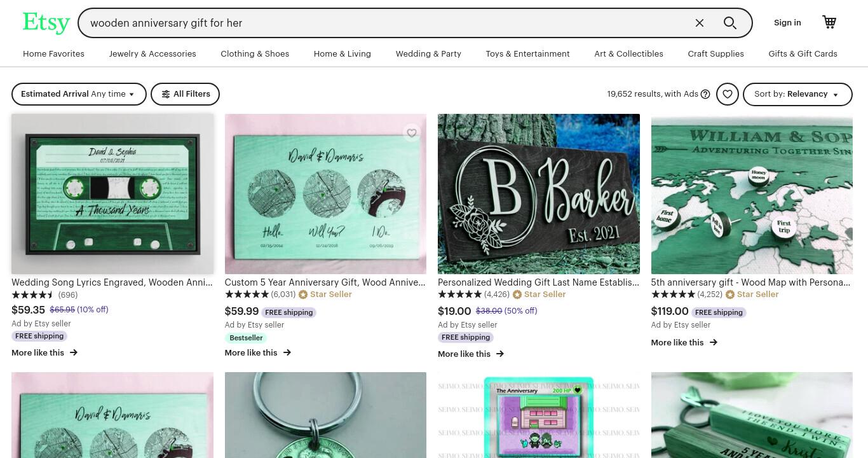Viewport: 868px width, 458px height.
Task: Open Art & Collectibles category
Action: (628, 54)
